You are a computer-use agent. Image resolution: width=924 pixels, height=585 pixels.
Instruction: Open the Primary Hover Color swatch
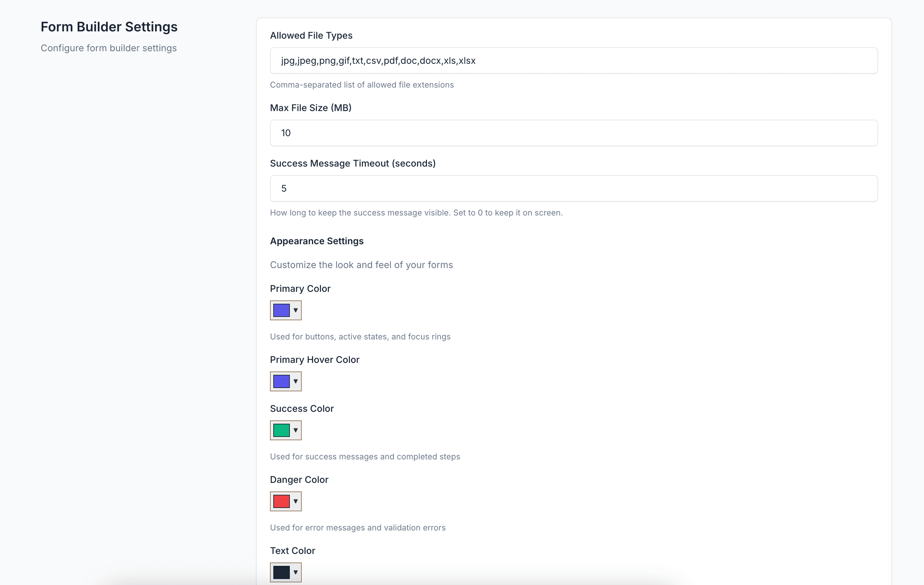point(281,381)
